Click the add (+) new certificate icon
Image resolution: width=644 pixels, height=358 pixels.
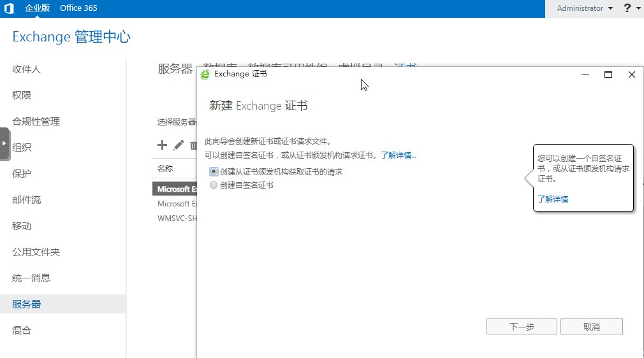[162, 145]
